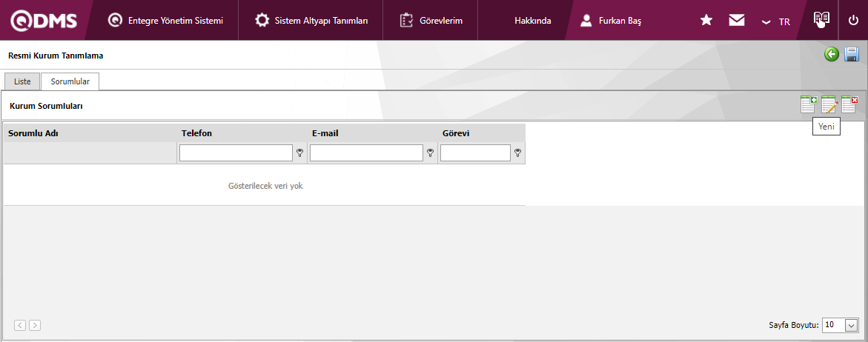
Task: Open the Görevlerim menu
Action: click(x=431, y=21)
